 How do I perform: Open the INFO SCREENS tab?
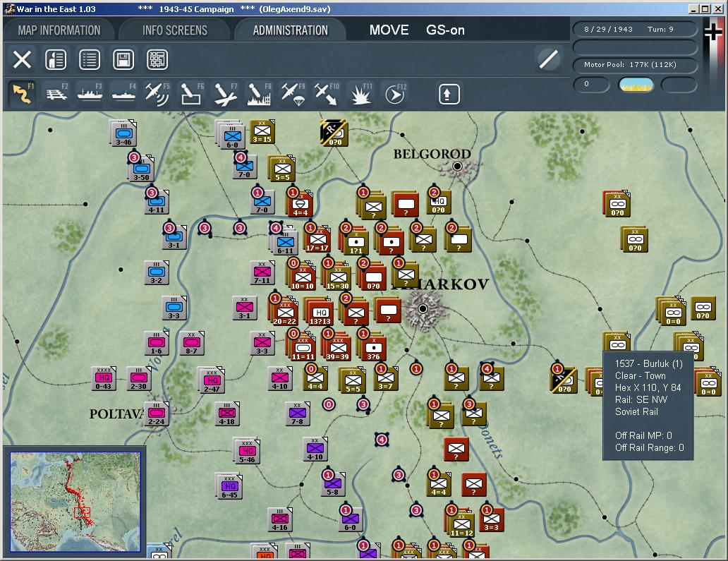174,30
